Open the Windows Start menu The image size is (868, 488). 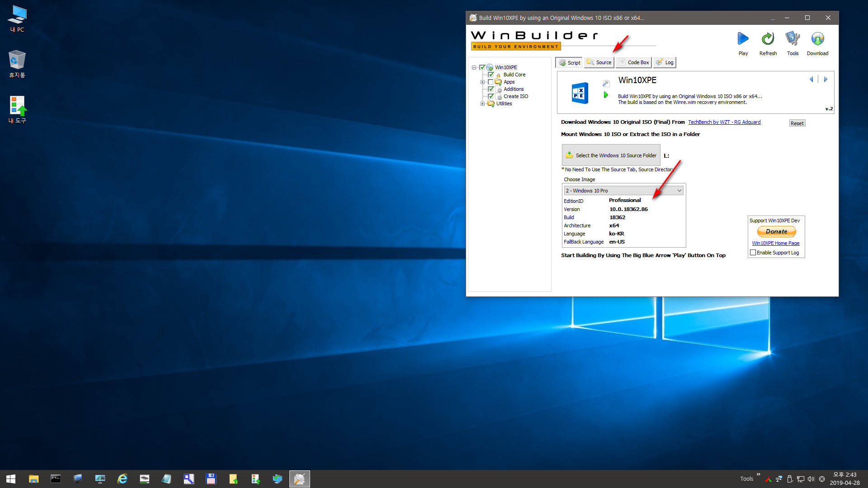tap(11, 479)
